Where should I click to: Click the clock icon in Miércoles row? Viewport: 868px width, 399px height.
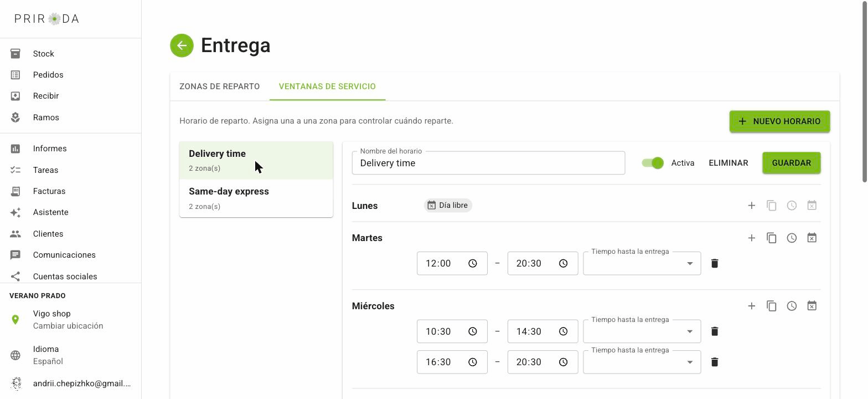click(792, 306)
